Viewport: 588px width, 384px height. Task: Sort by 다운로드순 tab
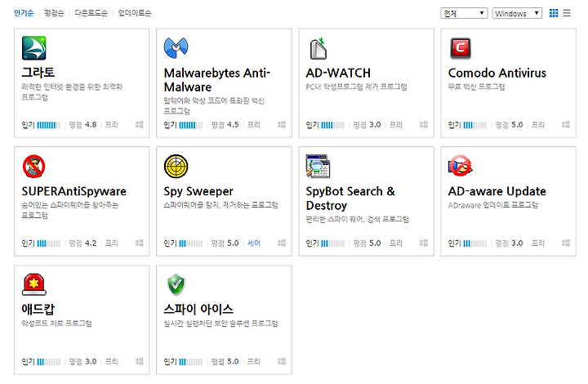point(91,13)
